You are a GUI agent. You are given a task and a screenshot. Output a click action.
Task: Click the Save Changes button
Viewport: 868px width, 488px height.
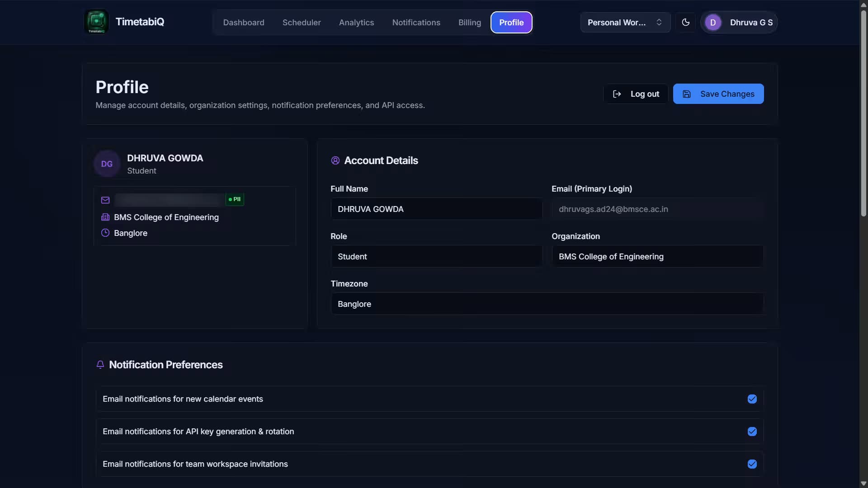tap(718, 94)
